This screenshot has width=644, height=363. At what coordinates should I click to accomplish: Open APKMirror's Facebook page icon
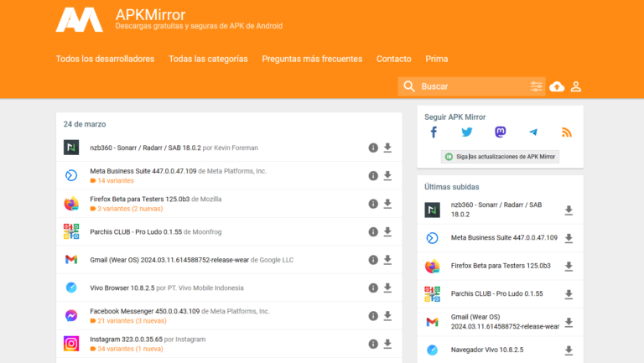[434, 132]
